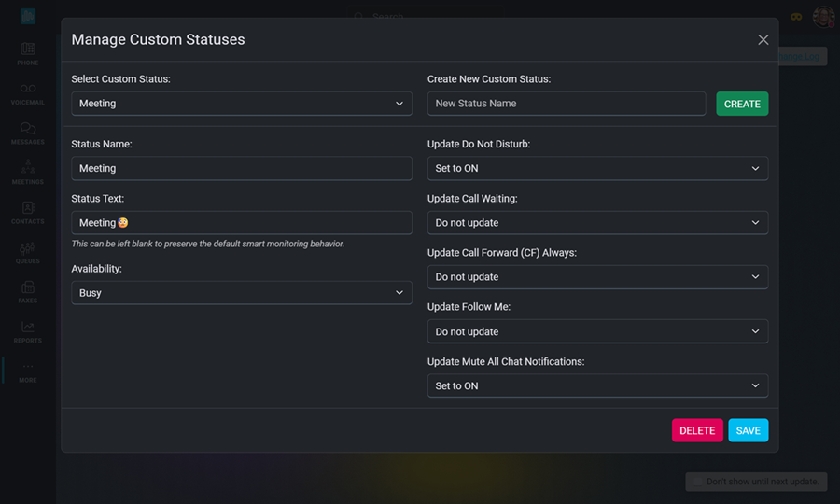Open Reports from the sidebar
Image resolution: width=840 pixels, height=504 pixels.
[28, 331]
